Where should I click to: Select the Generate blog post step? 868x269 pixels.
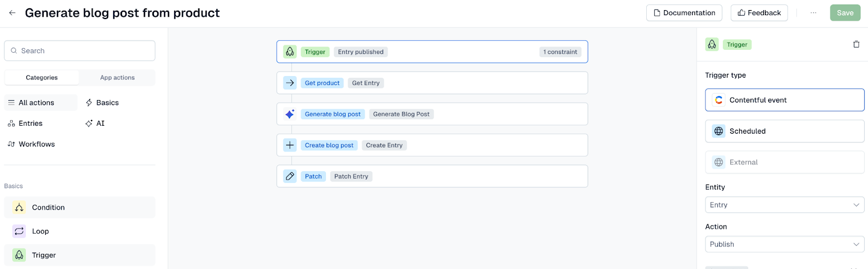pos(432,114)
